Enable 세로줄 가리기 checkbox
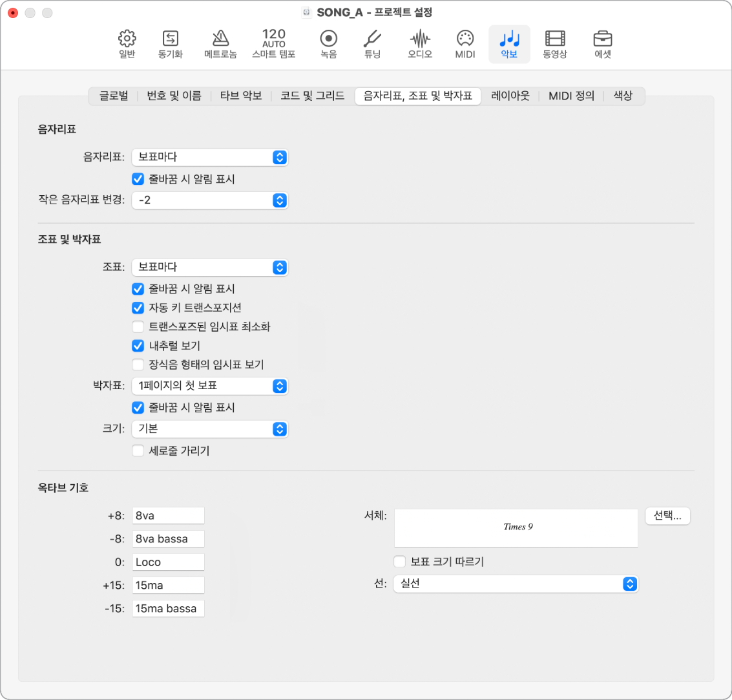The width and height of the screenshot is (732, 700). [x=138, y=451]
